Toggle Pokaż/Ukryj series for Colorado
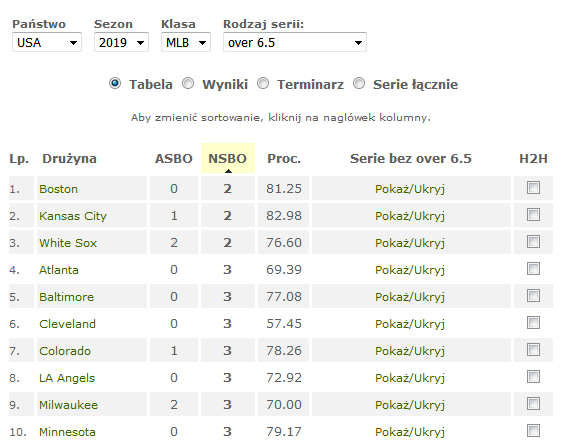Screen dimensions: 564x443 pos(410,351)
